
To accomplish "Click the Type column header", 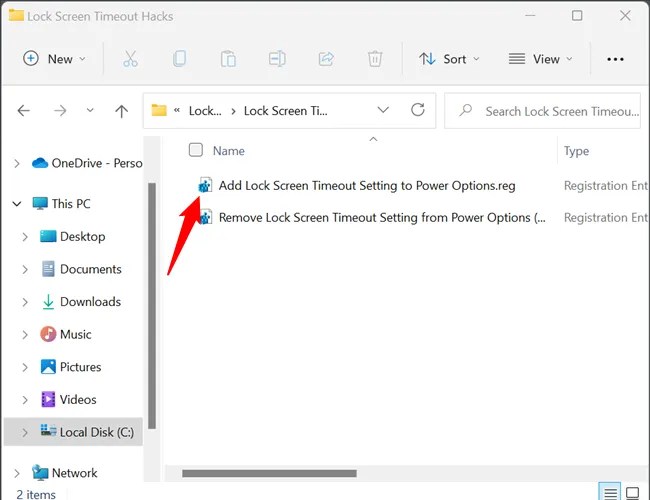I will tap(576, 151).
